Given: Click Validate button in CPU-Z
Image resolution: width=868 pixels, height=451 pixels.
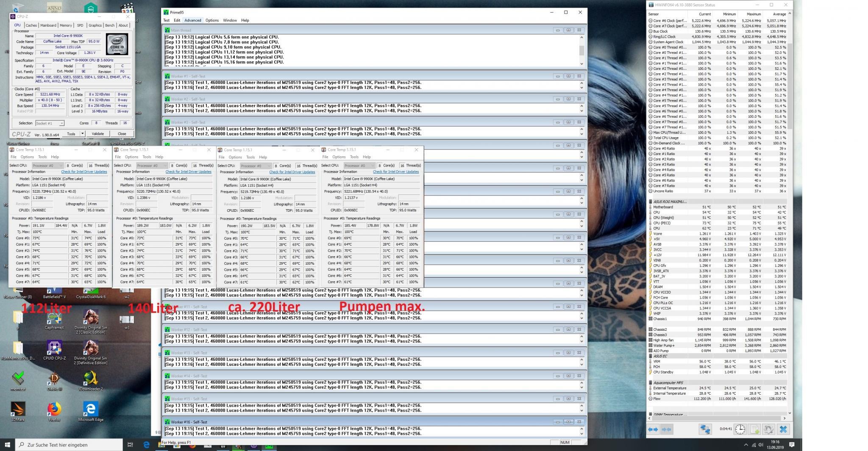Looking at the screenshot, I should tap(97, 134).
